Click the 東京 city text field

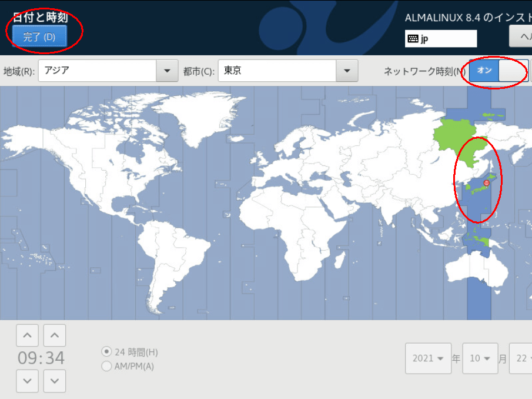click(277, 71)
